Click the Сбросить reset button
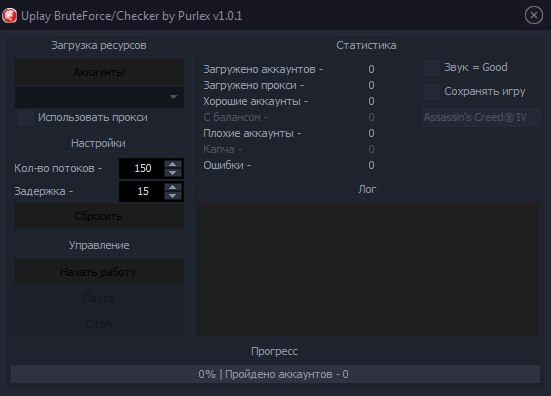Screen dimensions: 551x396 [x=99, y=216]
